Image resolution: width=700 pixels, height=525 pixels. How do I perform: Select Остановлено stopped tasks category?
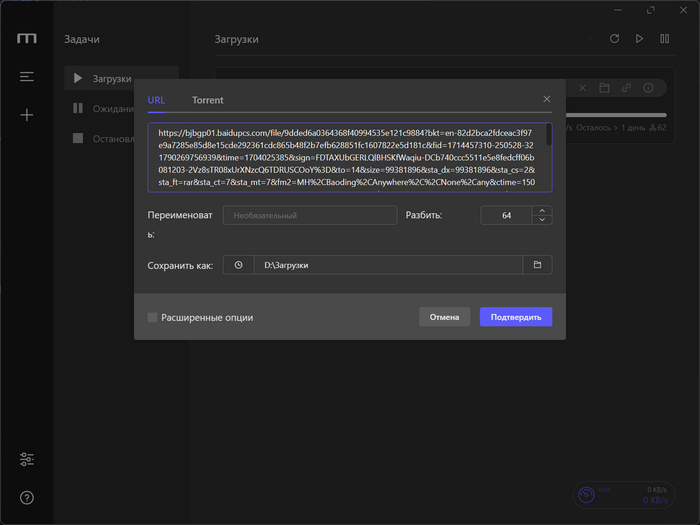point(103,139)
